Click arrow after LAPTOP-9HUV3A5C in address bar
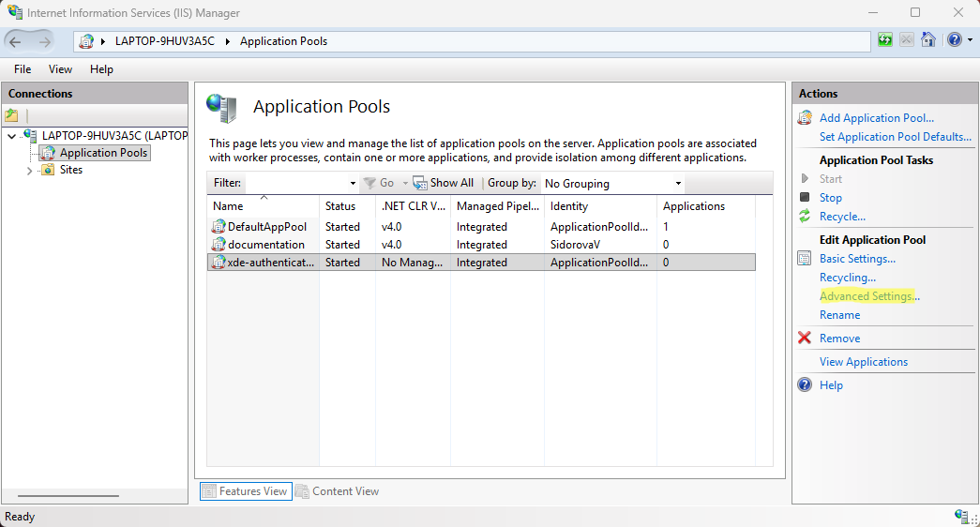 click(x=228, y=41)
